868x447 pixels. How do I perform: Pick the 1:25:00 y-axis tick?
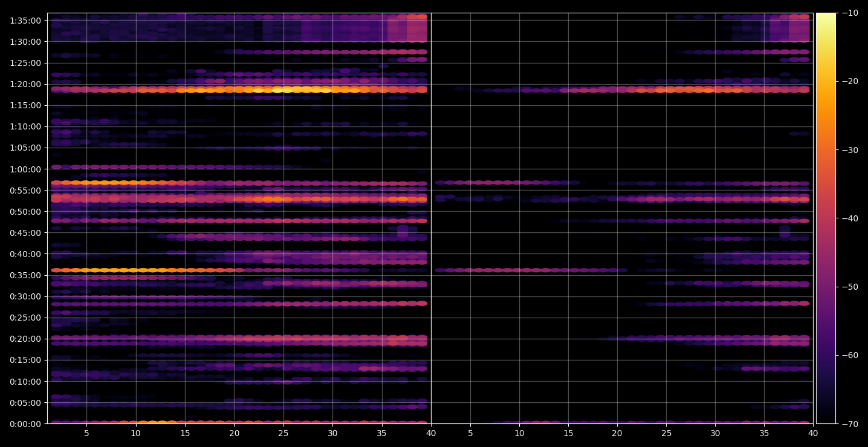(25, 63)
